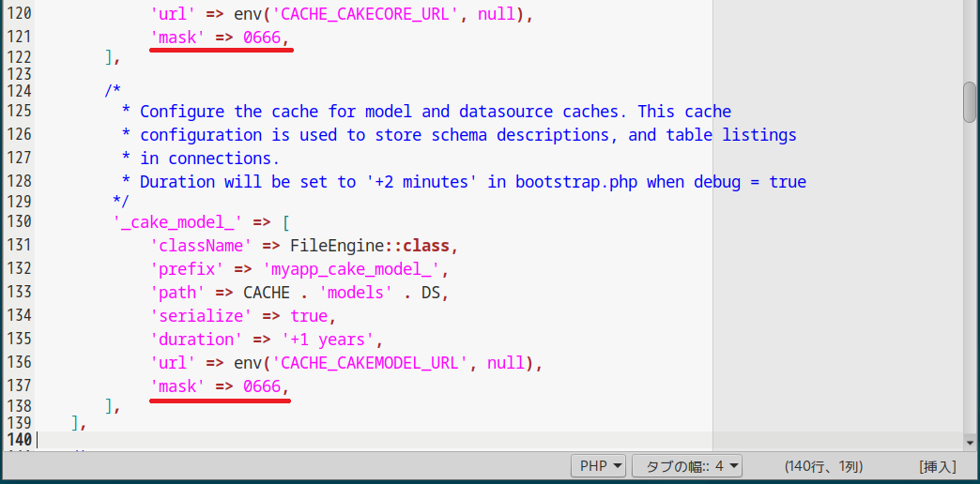Click line number 130 in the gutter
The image size is (980, 484).
pyautogui.click(x=18, y=222)
